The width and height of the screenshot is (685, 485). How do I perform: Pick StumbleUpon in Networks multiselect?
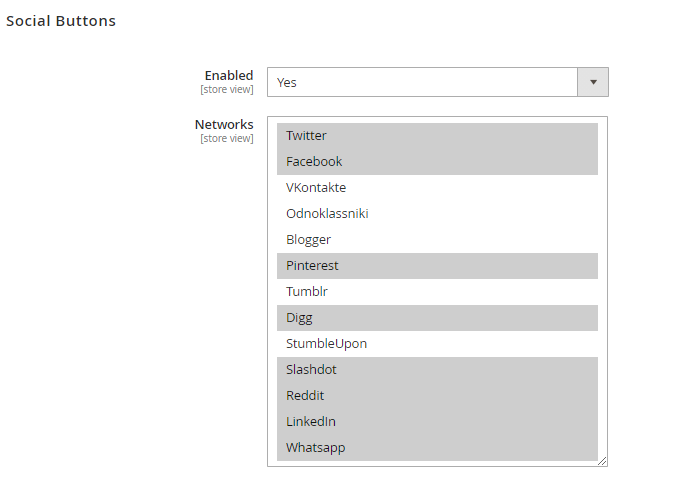click(437, 344)
